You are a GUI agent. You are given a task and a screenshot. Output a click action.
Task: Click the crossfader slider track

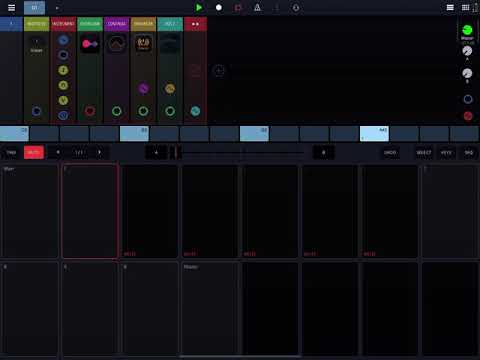pos(239,153)
